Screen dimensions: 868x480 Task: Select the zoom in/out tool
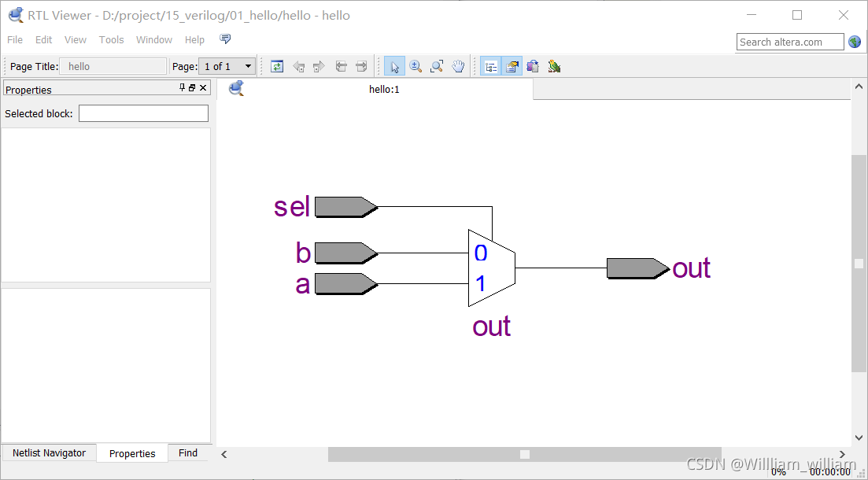pos(416,66)
